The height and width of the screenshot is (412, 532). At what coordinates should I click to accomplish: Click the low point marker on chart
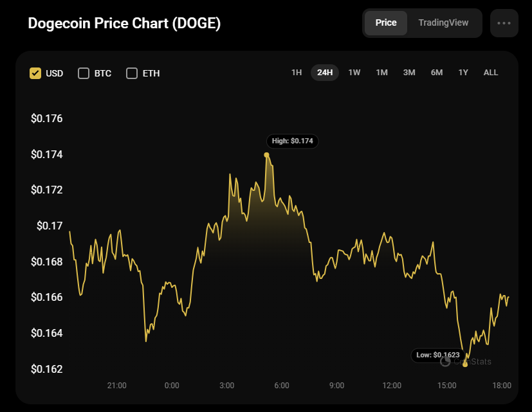click(x=465, y=364)
